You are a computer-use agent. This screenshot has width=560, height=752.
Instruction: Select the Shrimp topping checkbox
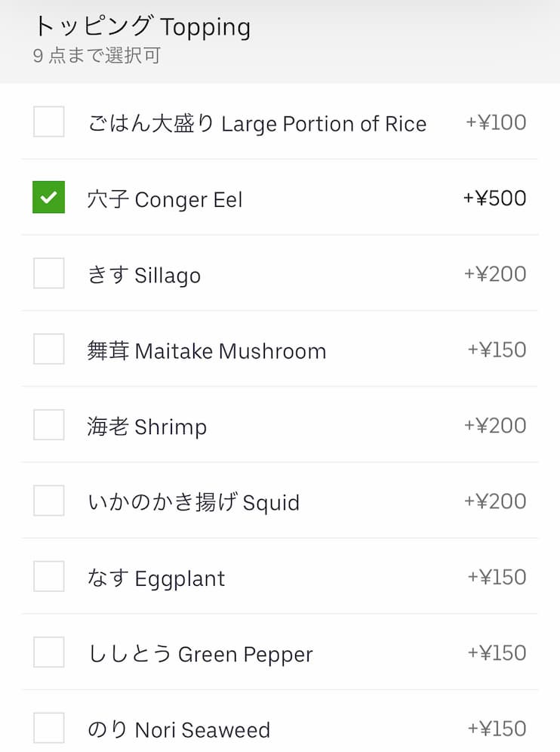click(x=49, y=425)
